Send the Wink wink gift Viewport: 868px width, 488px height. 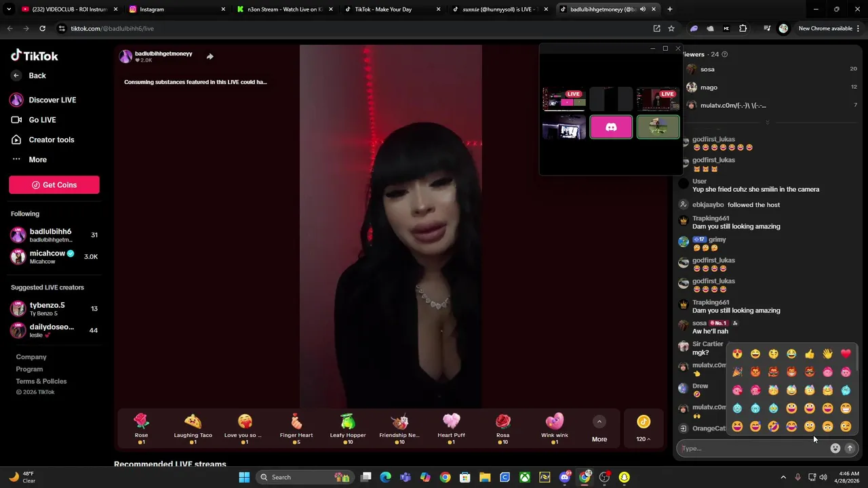(554, 428)
